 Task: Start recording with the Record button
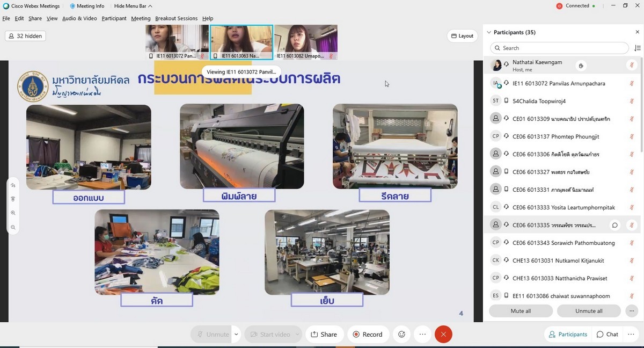point(368,334)
